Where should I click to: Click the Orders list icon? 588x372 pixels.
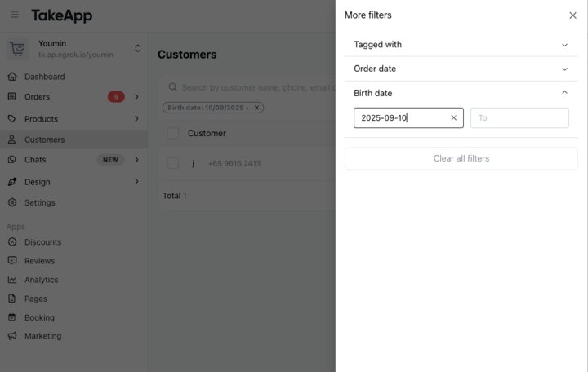pyautogui.click(x=12, y=96)
